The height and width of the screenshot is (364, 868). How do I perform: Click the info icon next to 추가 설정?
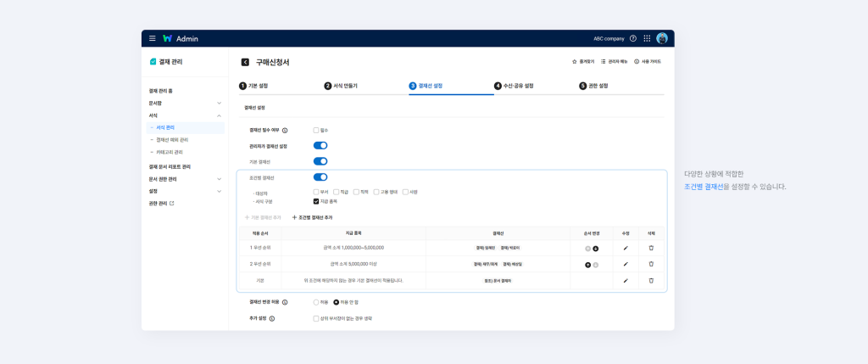tap(272, 318)
